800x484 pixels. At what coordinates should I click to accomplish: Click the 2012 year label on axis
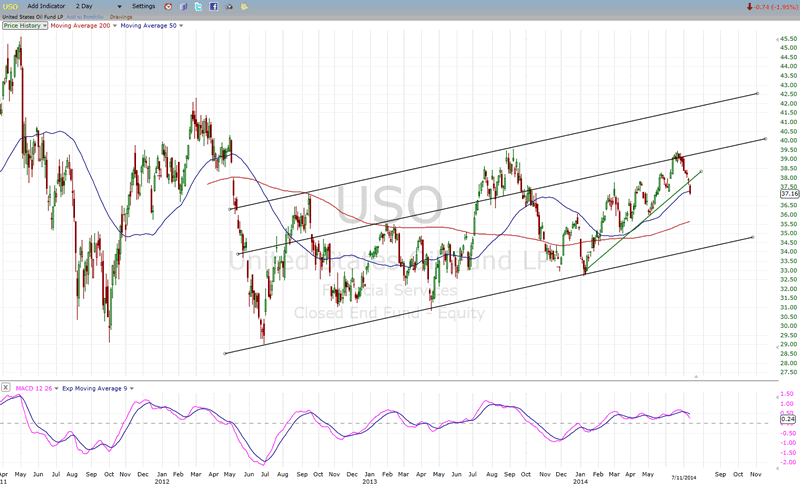coord(162,481)
